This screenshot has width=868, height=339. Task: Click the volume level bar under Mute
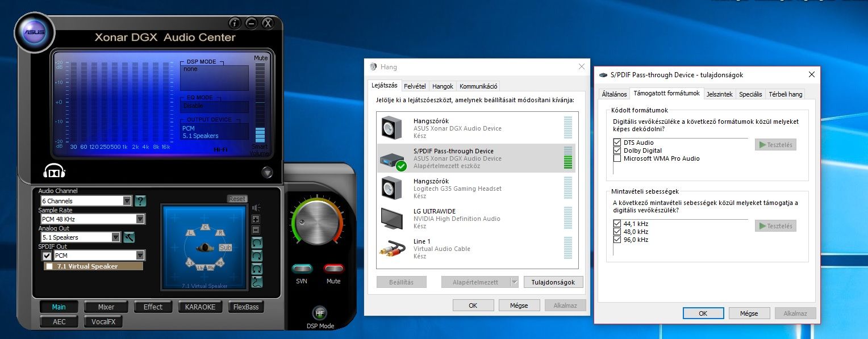point(260,102)
